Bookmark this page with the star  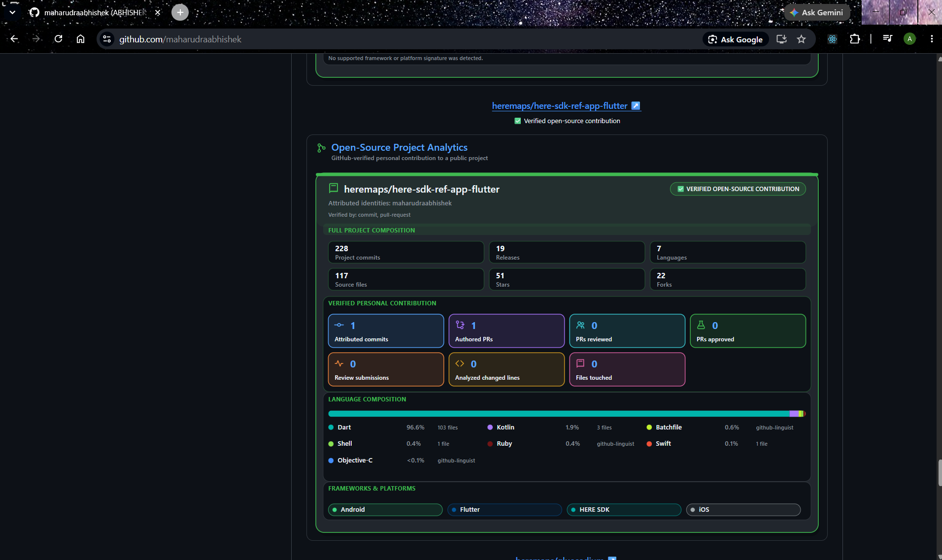[802, 39]
